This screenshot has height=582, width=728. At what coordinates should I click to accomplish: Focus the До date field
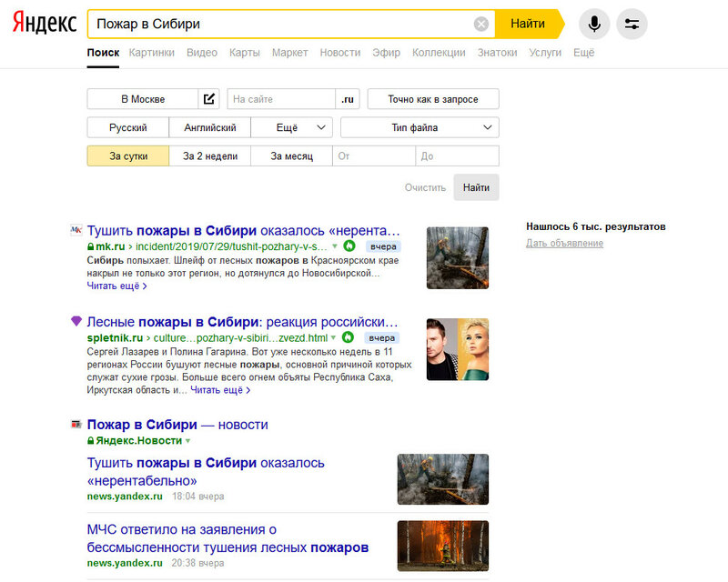(x=458, y=156)
